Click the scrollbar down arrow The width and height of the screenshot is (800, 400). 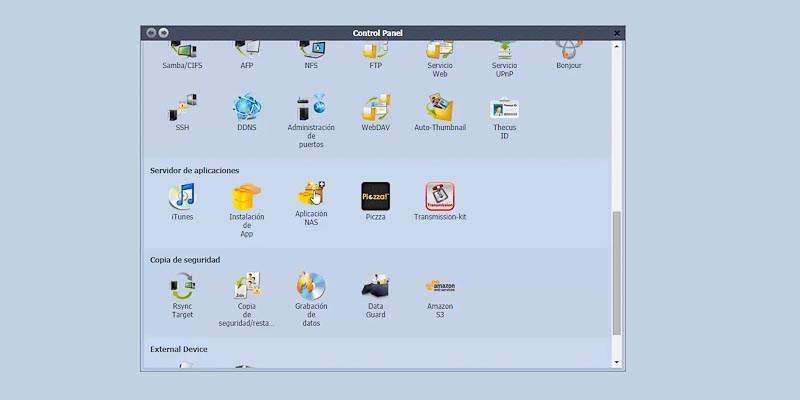(616, 363)
